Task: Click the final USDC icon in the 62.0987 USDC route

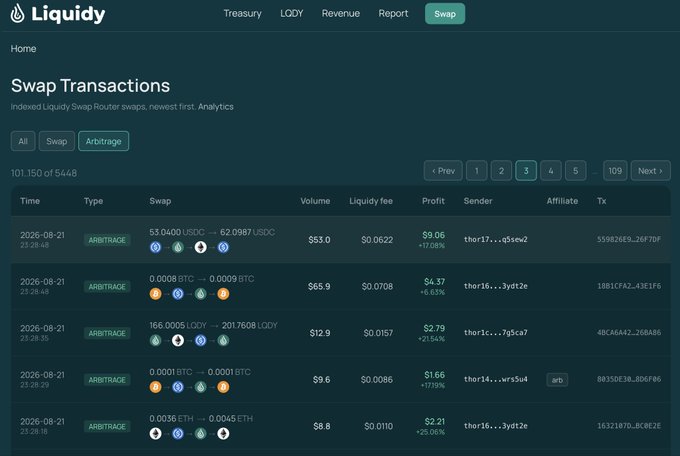Action: 223,247
